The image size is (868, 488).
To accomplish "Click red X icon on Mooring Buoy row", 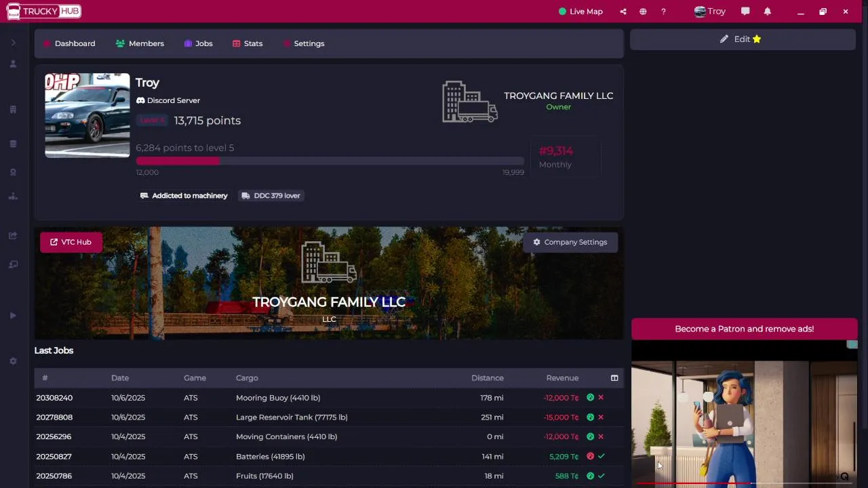I will click(x=601, y=398).
